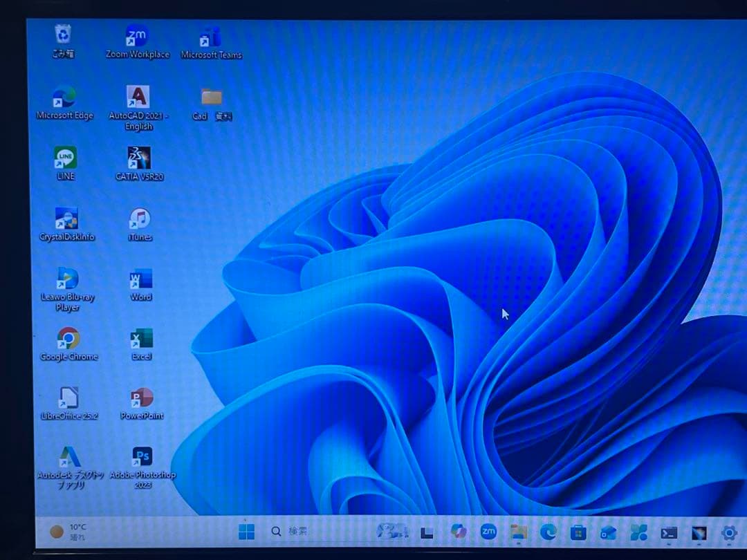Launch Microsoft Word
Image resolution: width=747 pixels, height=560 pixels.
tap(139, 279)
